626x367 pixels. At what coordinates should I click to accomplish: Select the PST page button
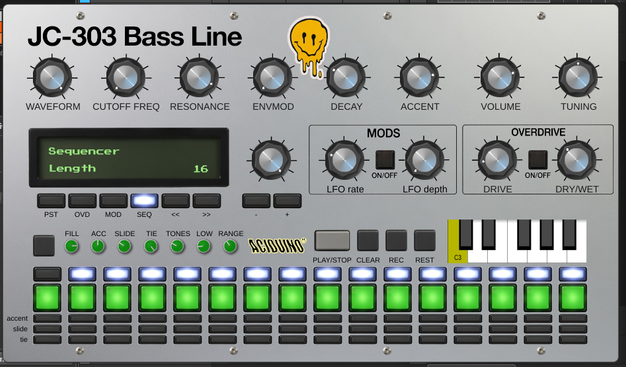click(x=51, y=200)
